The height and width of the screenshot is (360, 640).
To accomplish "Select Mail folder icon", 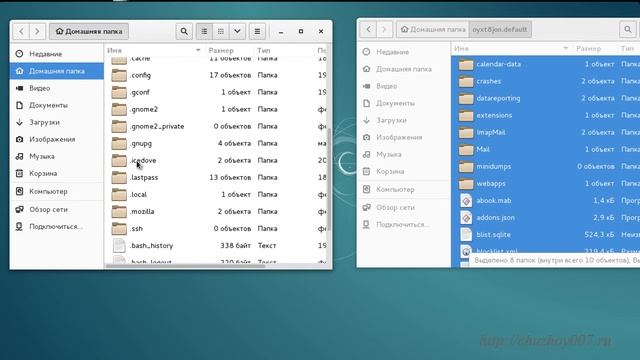I will [x=466, y=149].
